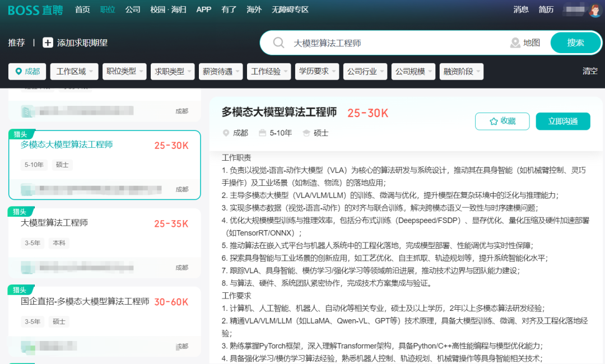Click company logo in selected job card
The image size is (605, 364).
28,189
